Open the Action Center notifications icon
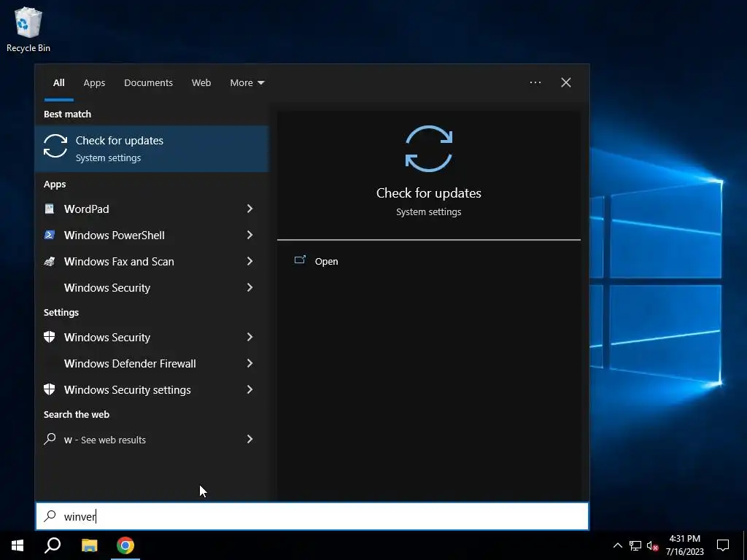This screenshot has height=560, width=747. click(723, 545)
